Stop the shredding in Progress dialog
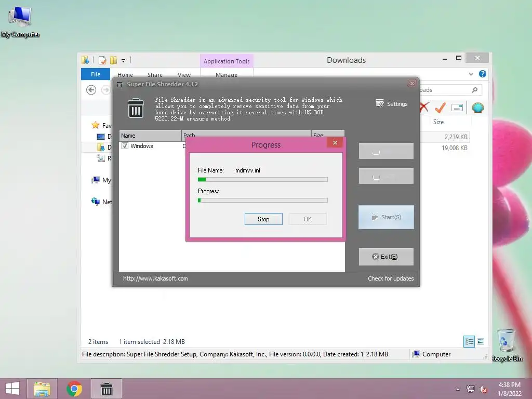 point(263,219)
